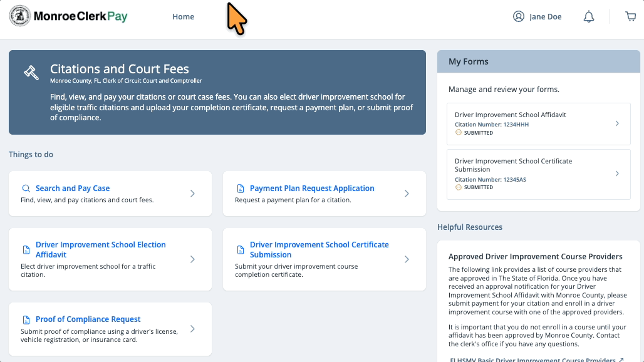The height and width of the screenshot is (362, 644).
Task: Open Driver Improvement School Election Affidavit link
Action: [100, 249]
